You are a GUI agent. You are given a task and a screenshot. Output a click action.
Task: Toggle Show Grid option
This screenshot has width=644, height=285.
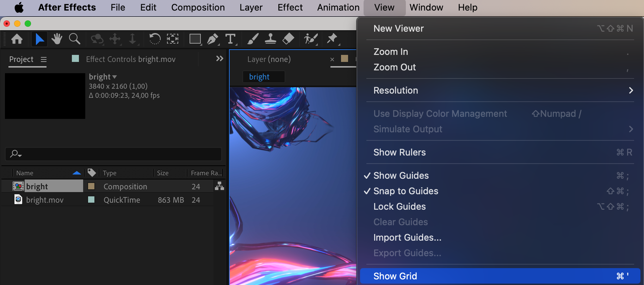tap(500, 276)
